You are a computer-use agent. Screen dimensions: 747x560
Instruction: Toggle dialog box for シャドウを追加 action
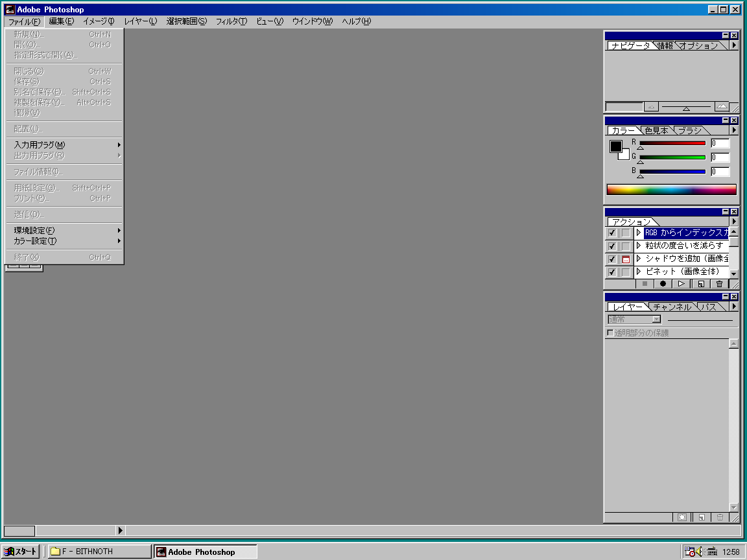[x=625, y=259]
